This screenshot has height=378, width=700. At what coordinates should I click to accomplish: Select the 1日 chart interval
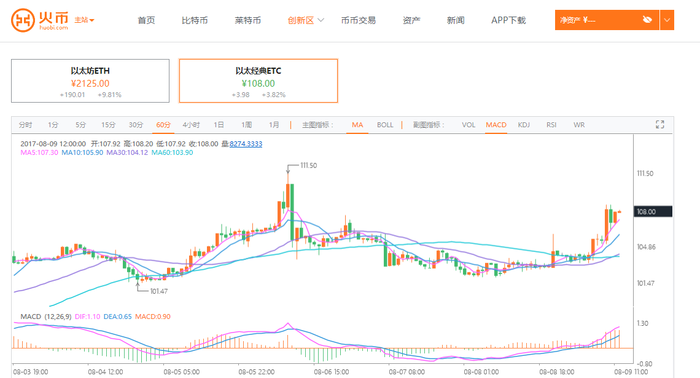(219, 125)
